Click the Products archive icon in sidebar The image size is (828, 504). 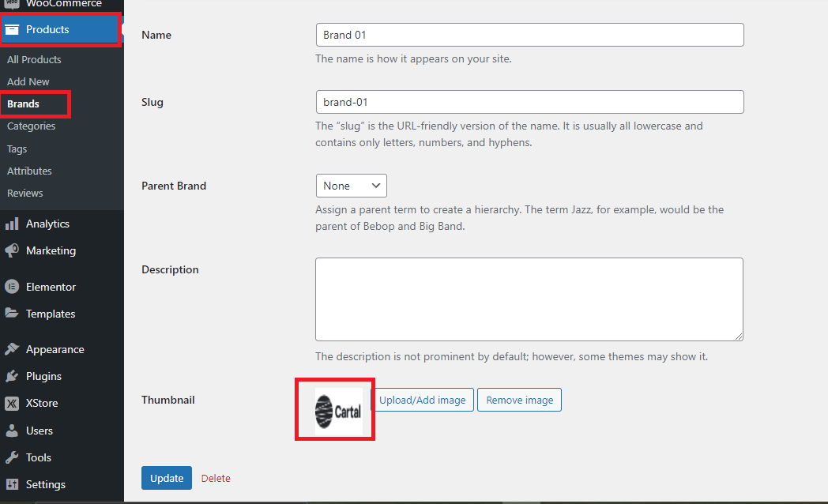pos(12,29)
